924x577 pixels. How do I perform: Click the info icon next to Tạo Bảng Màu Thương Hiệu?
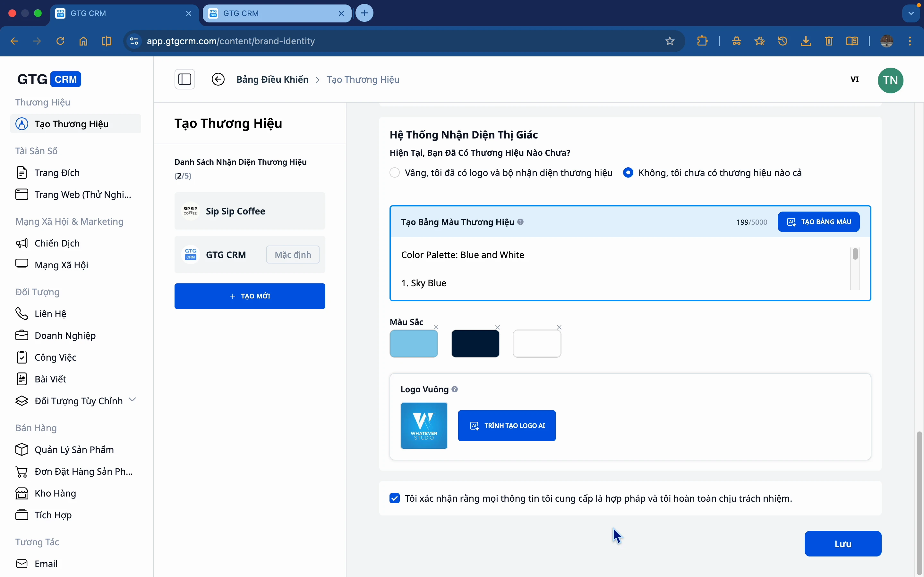pyautogui.click(x=520, y=222)
